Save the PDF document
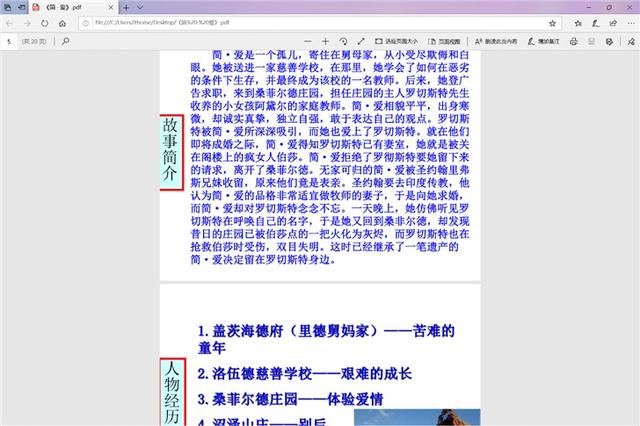 [591, 41]
